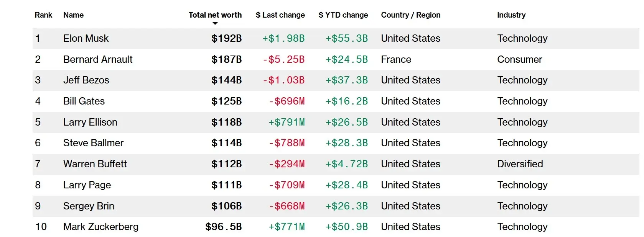Viewport: 644px width, 237px height.
Task: Select the Jeff Bezos name
Action: [86, 80]
